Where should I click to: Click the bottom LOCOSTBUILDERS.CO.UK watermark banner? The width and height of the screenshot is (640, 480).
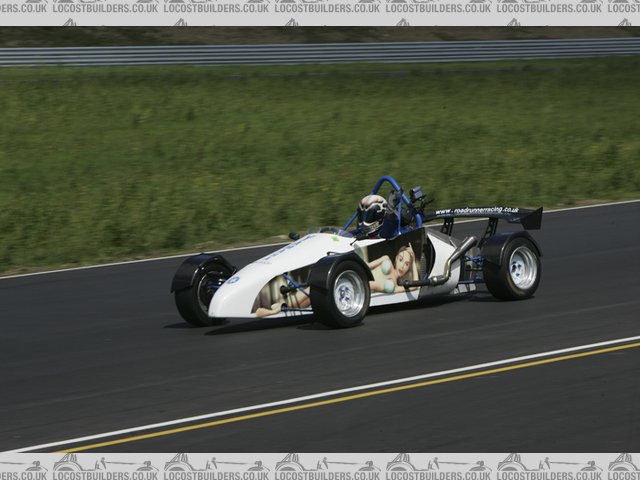(x=320, y=465)
